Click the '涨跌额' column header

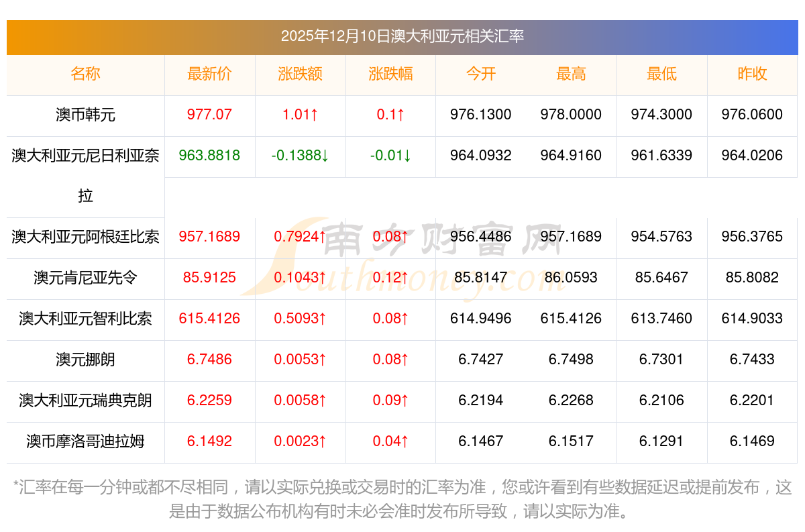[300, 74]
